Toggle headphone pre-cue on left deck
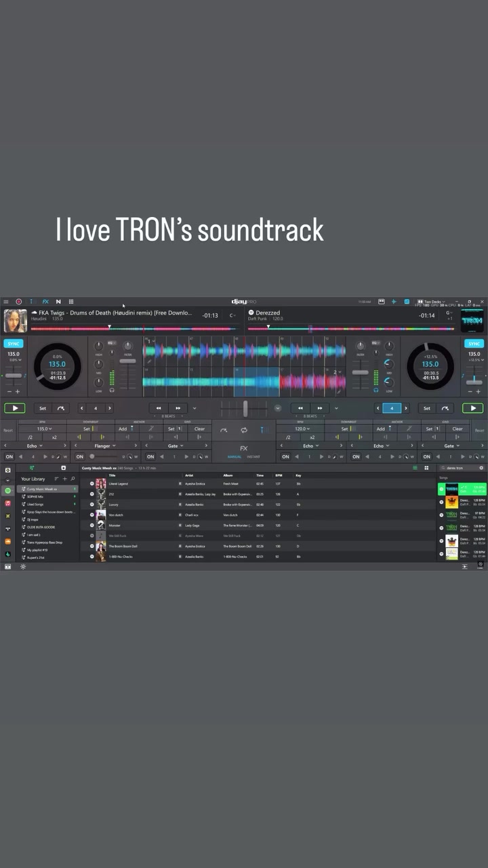 [112, 390]
